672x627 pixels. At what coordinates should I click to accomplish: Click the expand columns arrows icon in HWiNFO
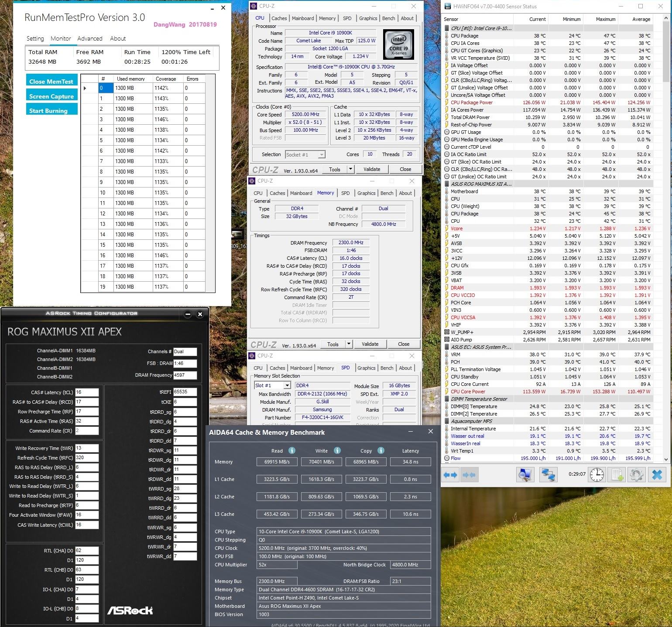(x=450, y=474)
